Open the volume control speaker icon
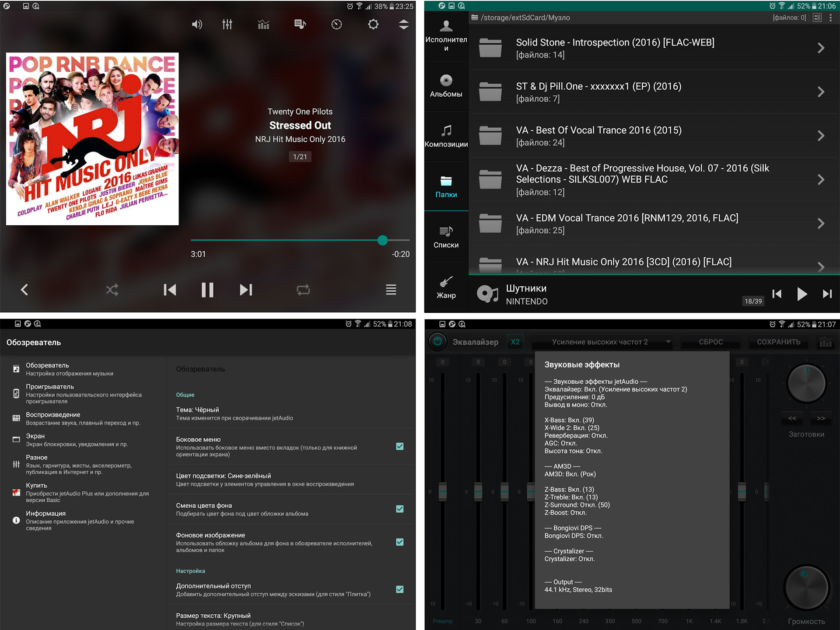 197,24
